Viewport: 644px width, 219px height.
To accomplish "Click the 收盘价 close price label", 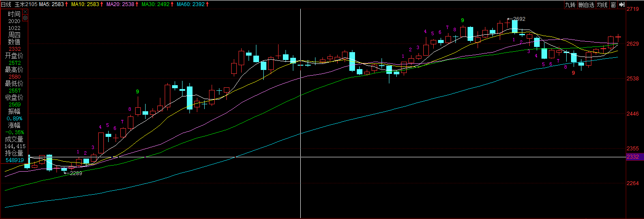I will [x=14, y=97].
